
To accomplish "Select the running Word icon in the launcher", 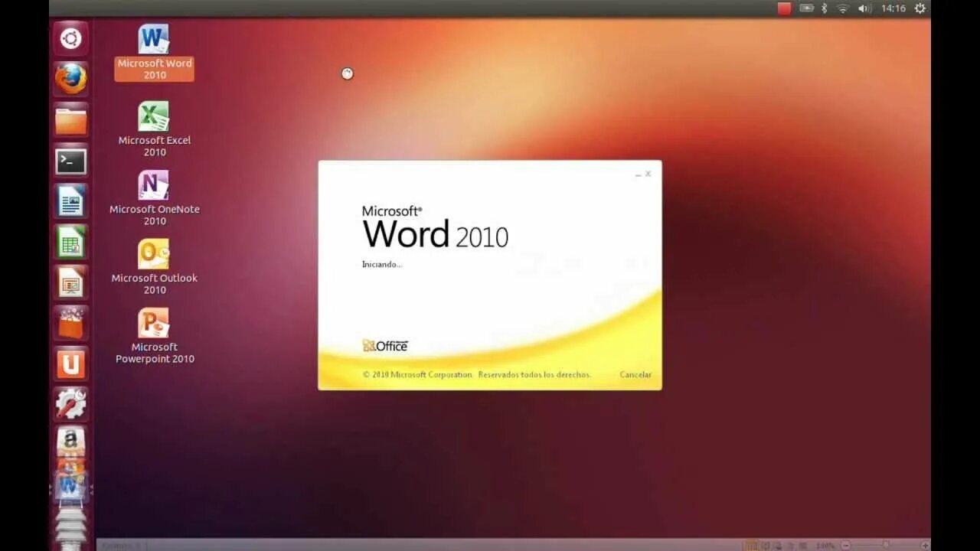I will [x=70, y=486].
